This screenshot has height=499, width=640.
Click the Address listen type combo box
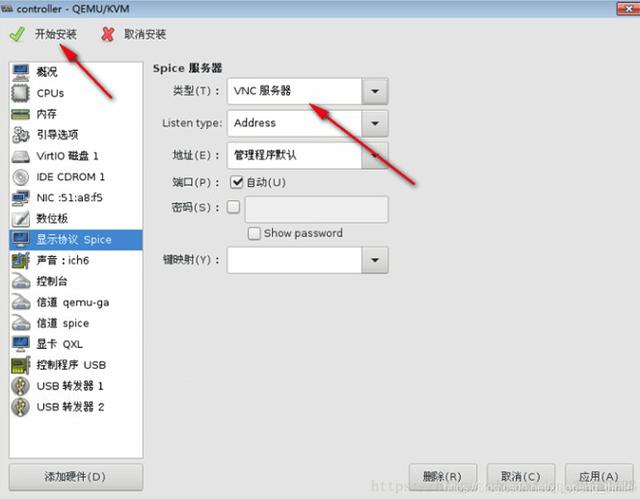pyautogui.click(x=307, y=123)
